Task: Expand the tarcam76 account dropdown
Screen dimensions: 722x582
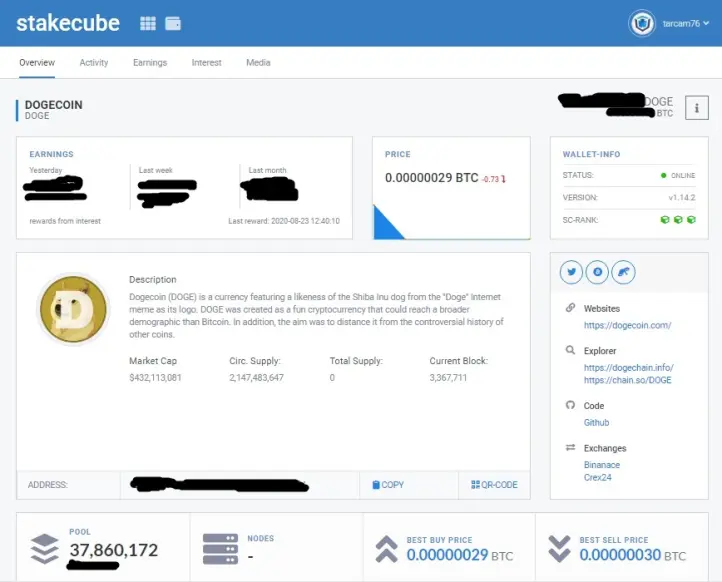Action: 686,23
